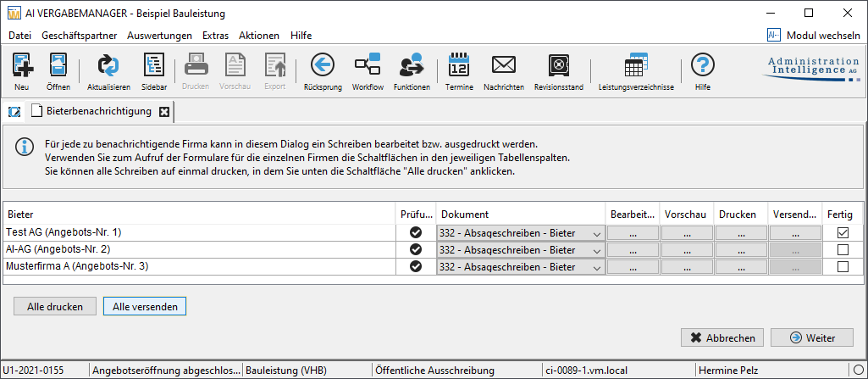Image resolution: width=868 pixels, height=379 pixels.
Task: Click Alle versenden button
Action: point(145,306)
